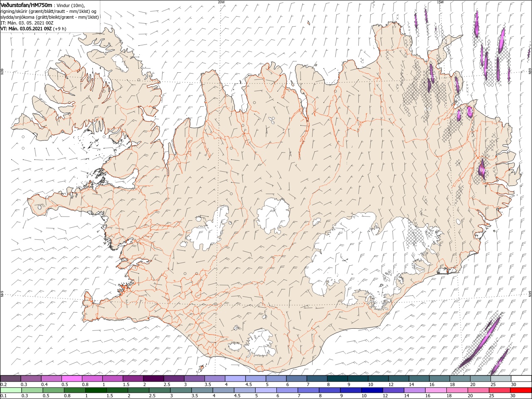Click the 15W longitude label
The height and width of the screenshot is (399, 532).
click(440, 2)
